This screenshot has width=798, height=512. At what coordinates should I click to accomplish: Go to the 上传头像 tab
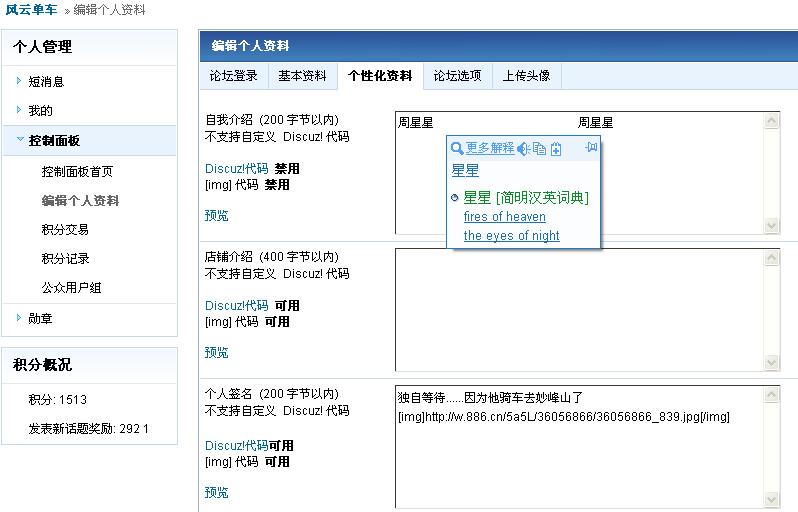click(x=526, y=76)
